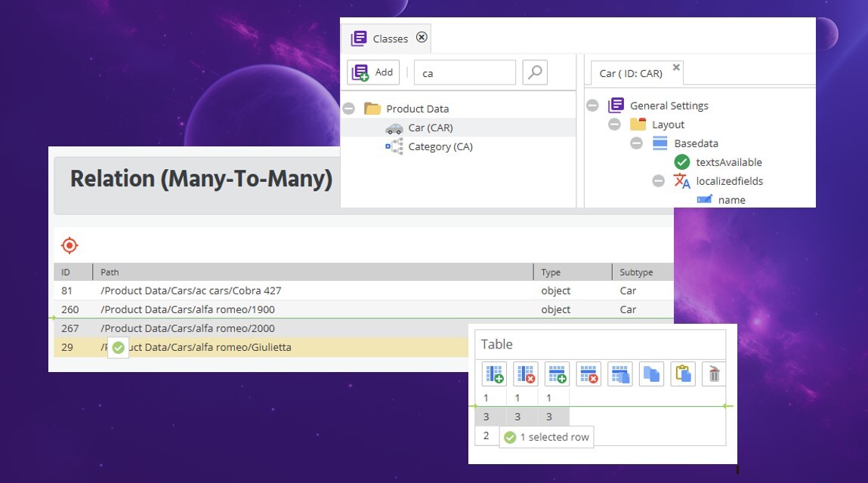868x483 pixels.
Task: Click the magnifier search icon in the Classes panel
Action: point(534,72)
